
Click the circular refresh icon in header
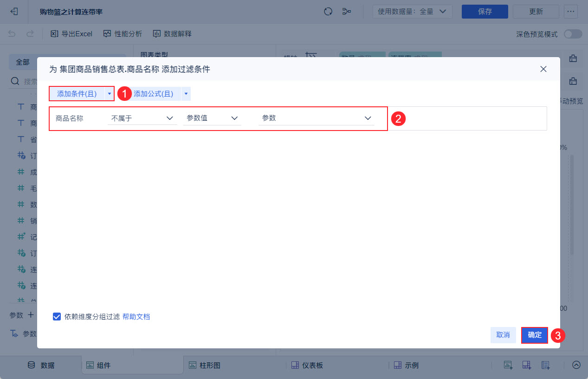click(x=328, y=12)
